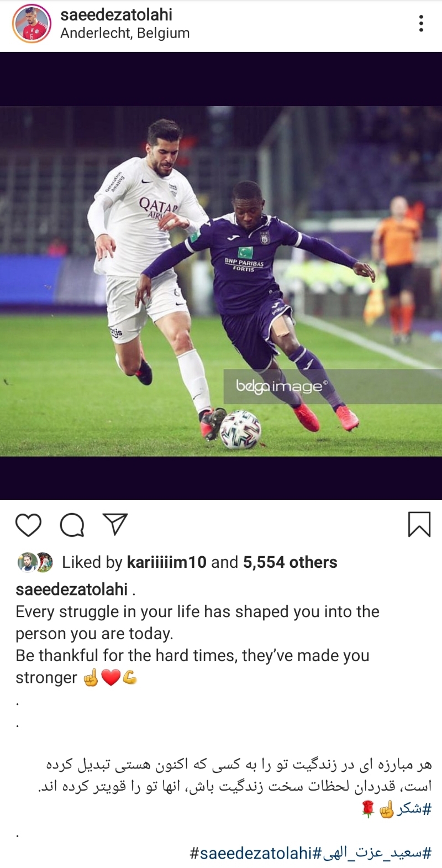Tap the belga image watermark

point(282,385)
